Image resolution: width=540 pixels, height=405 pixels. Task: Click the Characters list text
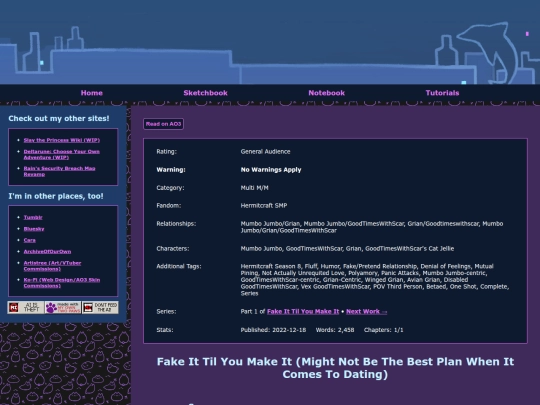[347, 249]
